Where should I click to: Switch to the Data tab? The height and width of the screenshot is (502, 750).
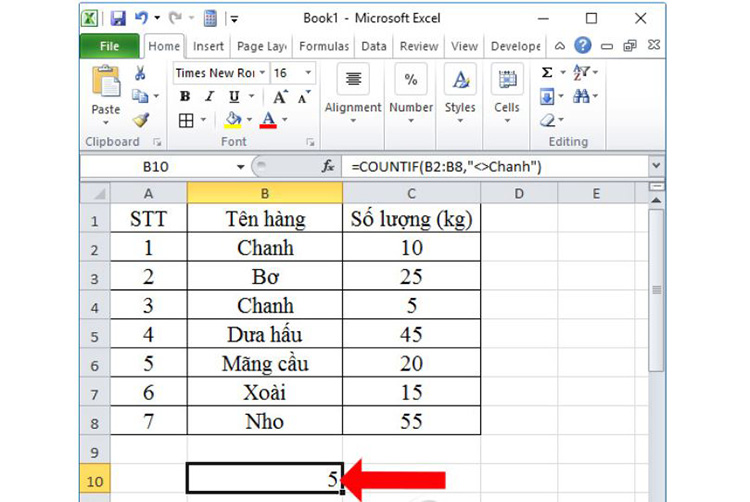(x=374, y=46)
